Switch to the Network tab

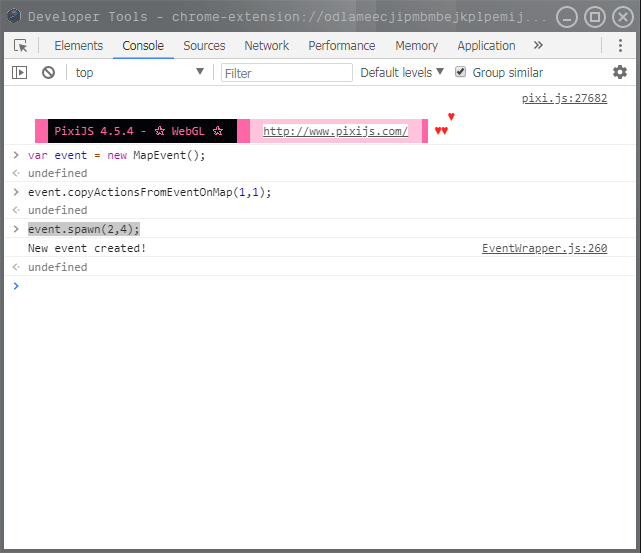click(x=267, y=45)
